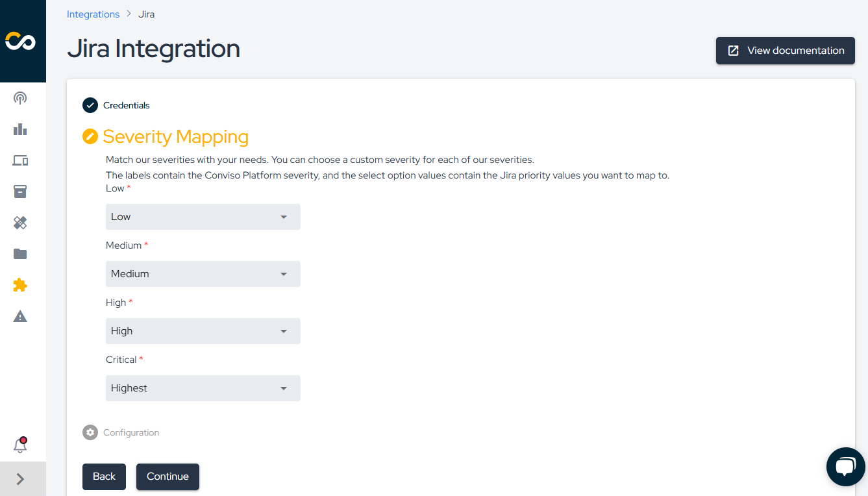Open the broadcast signal sidebar icon

(x=20, y=99)
